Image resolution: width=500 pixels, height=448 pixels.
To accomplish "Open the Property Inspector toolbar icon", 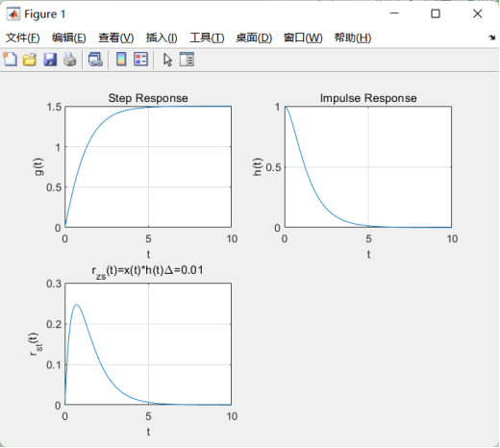I will point(187,60).
